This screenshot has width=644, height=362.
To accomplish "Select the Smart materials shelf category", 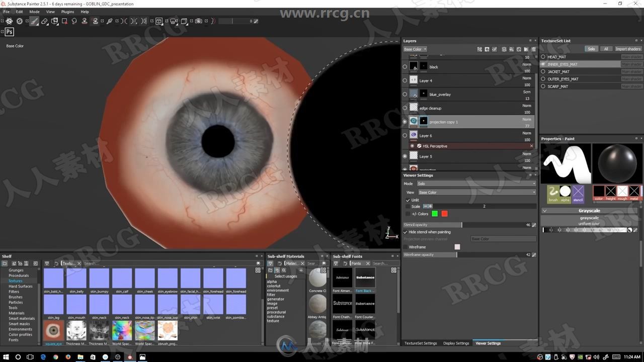I will [x=22, y=318].
